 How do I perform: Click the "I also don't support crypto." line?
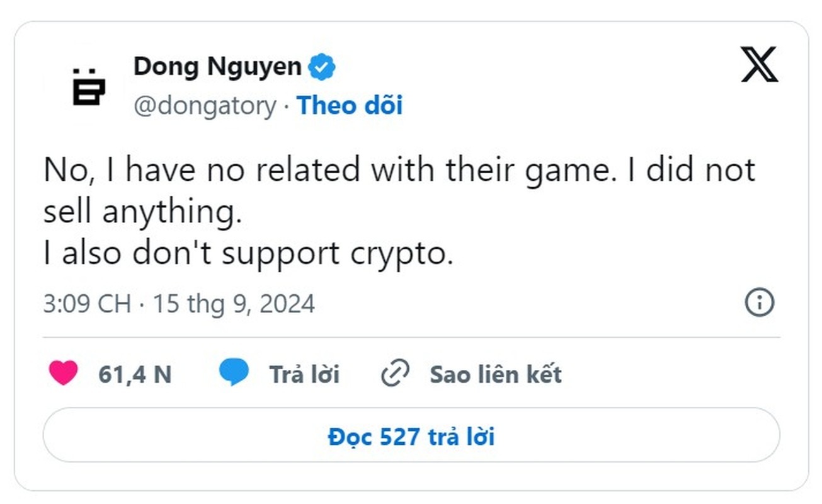(248, 254)
